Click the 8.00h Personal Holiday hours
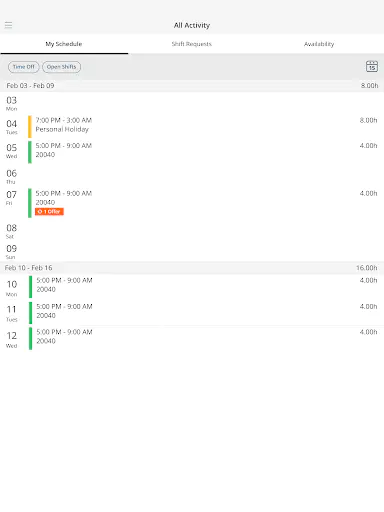384x512 pixels. (368, 120)
